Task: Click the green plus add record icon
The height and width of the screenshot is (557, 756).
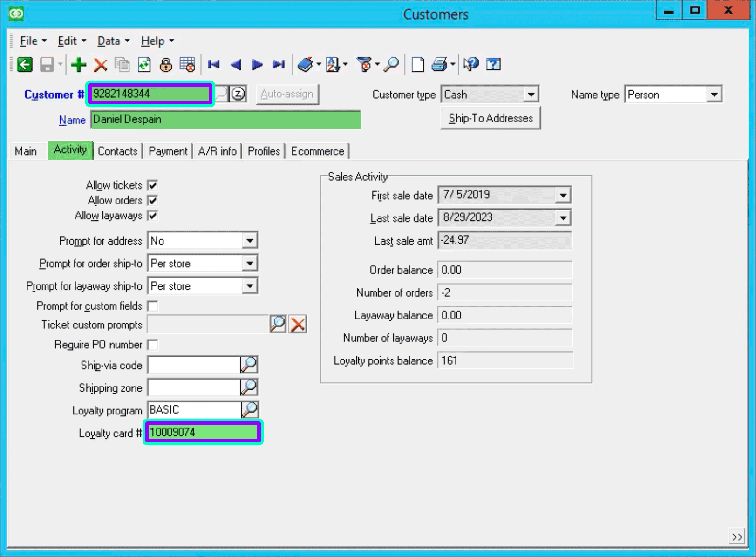Action: pos(78,65)
